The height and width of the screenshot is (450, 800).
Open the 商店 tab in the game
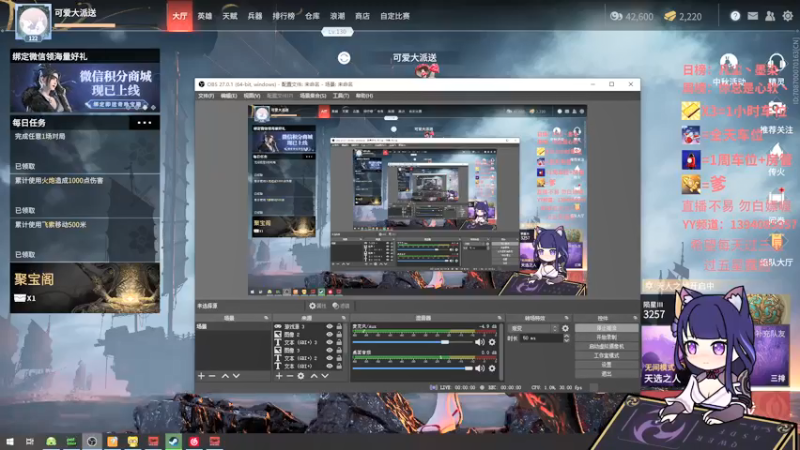362,16
